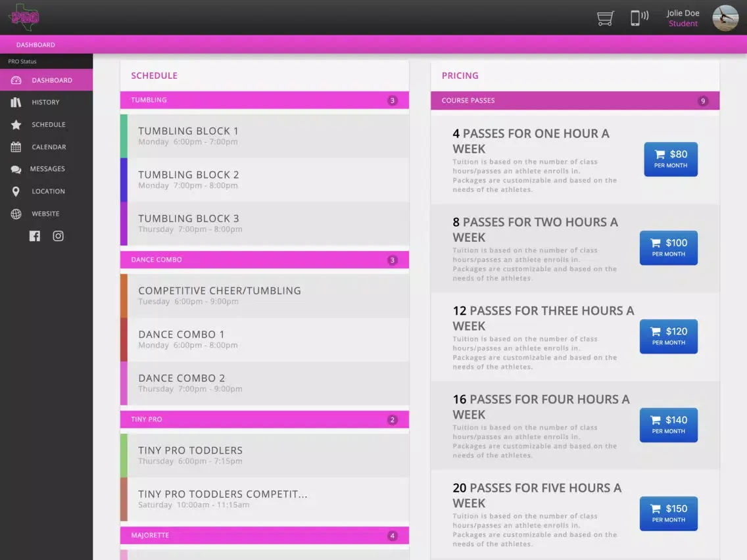Click the Website globe icon
This screenshot has height=560, width=747.
pyautogui.click(x=16, y=214)
